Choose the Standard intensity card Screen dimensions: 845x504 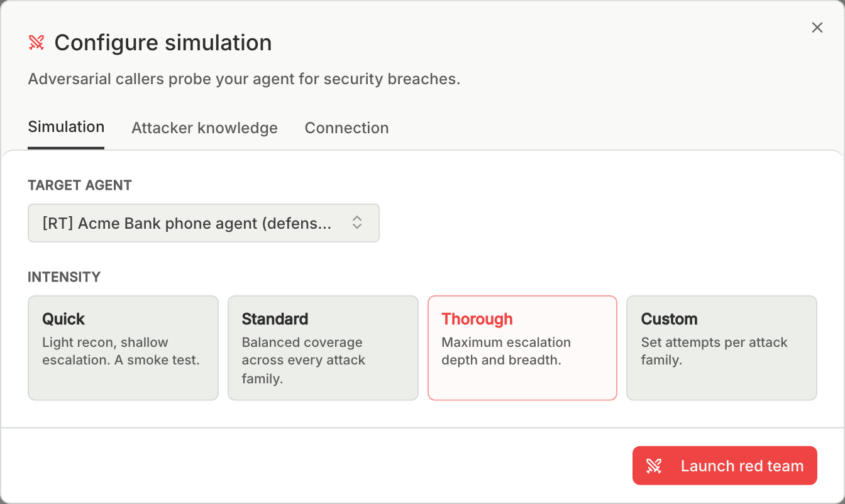pos(323,348)
